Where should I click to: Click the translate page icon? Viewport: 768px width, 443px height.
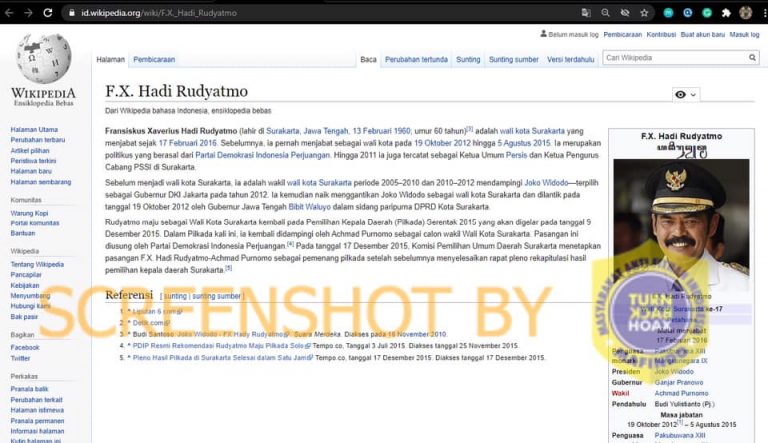point(586,13)
